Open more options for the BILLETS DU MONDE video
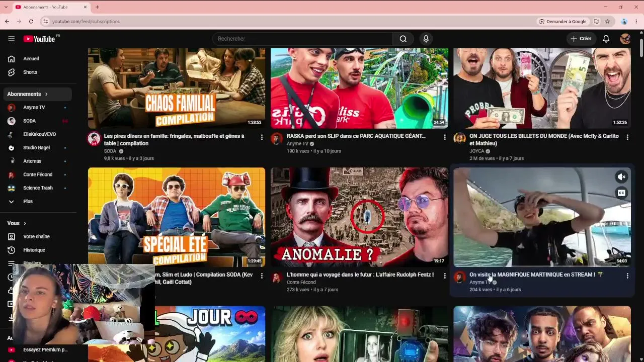The width and height of the screenshot is (644, 362). tap(627, 137)
